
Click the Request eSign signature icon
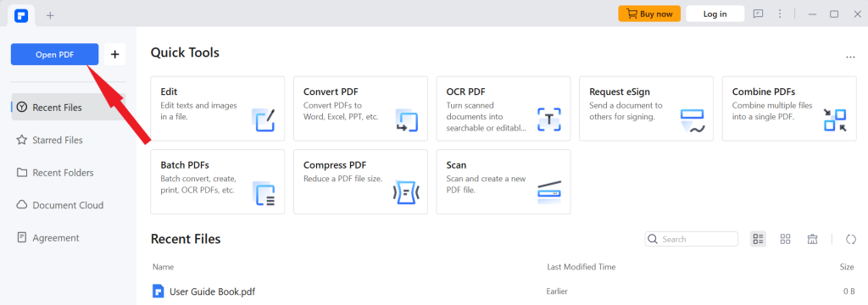tap(692, 120)
